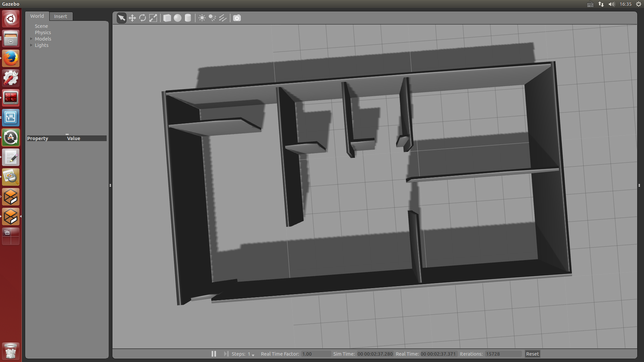Open Ubuntu Dash search launcher
The height and width of the screenshot is (362, 644).
pyautogui.click(x=11, y=18)
